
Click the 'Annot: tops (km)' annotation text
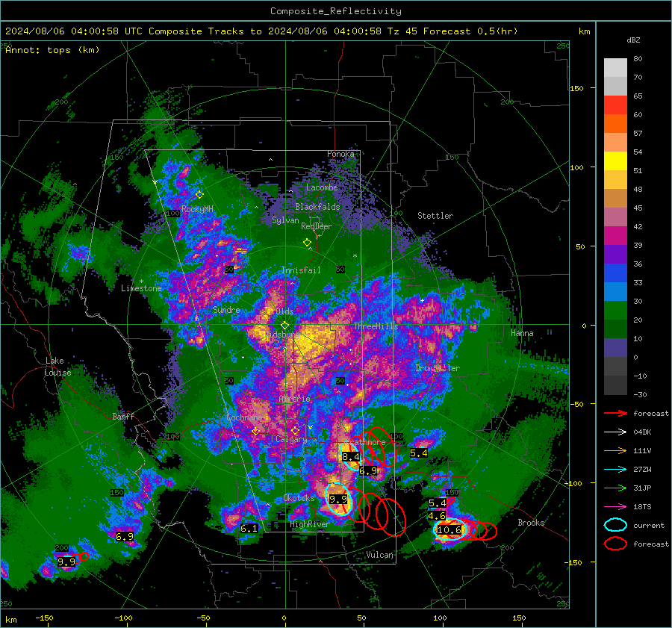click(x=52, y=50)
